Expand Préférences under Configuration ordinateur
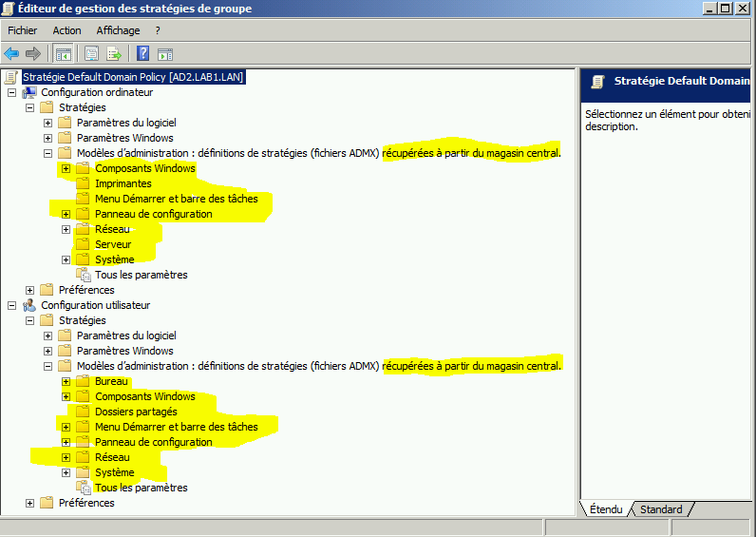Viewport: 756px width, 537px height. pyautogui.click(x=29, y=290)
